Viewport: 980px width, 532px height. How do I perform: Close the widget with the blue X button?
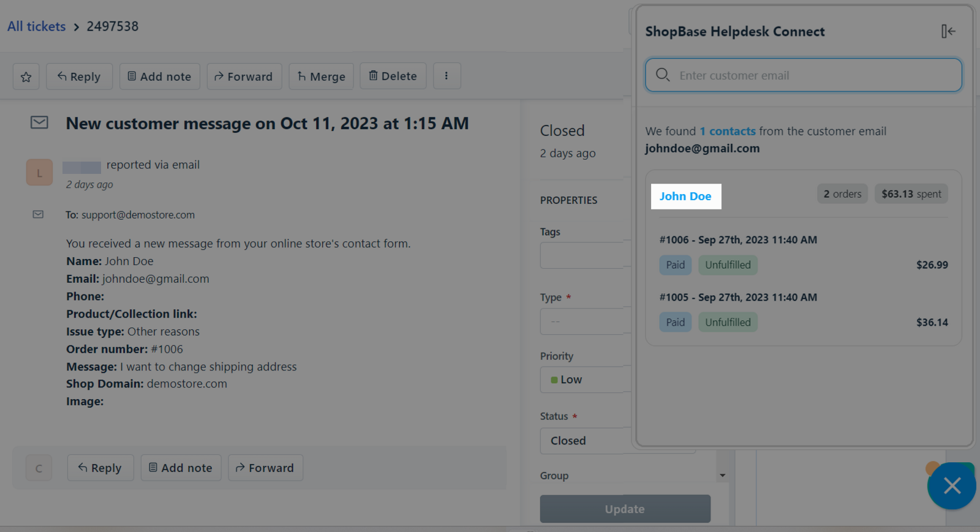pos(951,486)
